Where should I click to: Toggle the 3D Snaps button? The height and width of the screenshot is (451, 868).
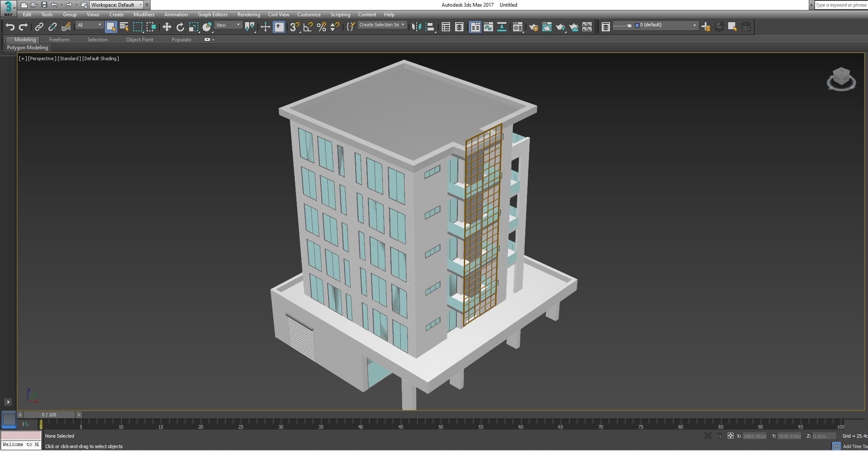click(x=294, y=27)
